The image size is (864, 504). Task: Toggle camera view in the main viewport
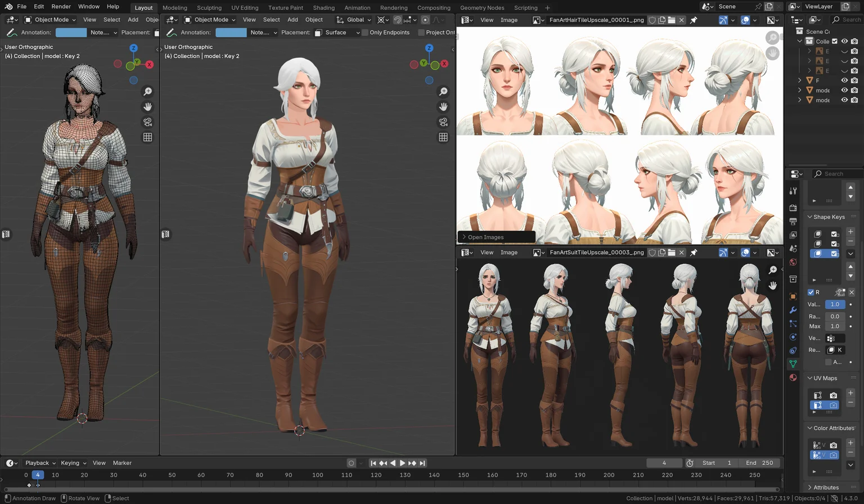443,122
